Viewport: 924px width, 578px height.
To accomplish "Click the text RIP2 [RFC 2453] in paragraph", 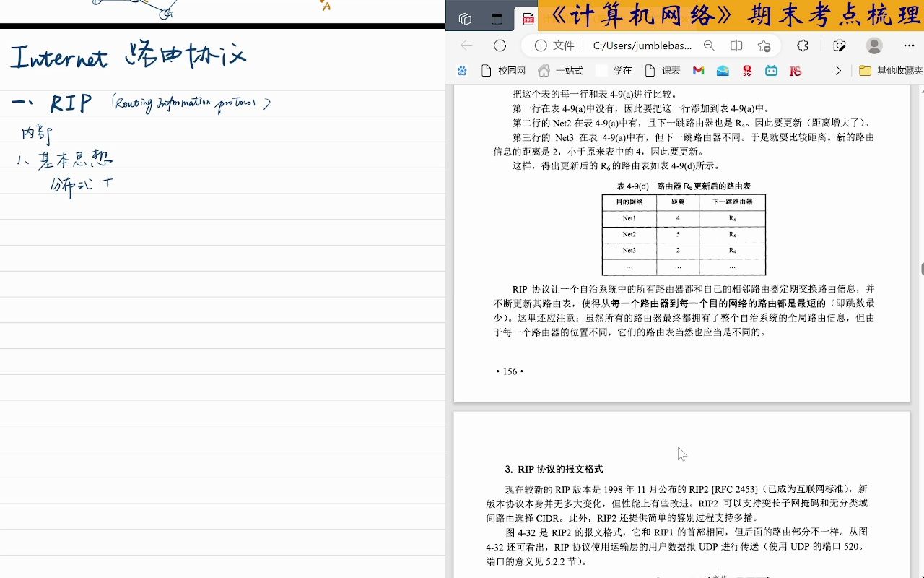I will click(723, 489).
